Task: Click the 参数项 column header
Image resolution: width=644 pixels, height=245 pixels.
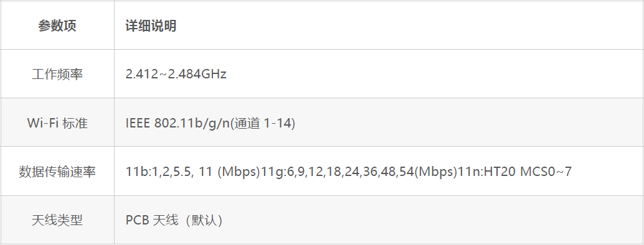Action: tap(57, 26)
